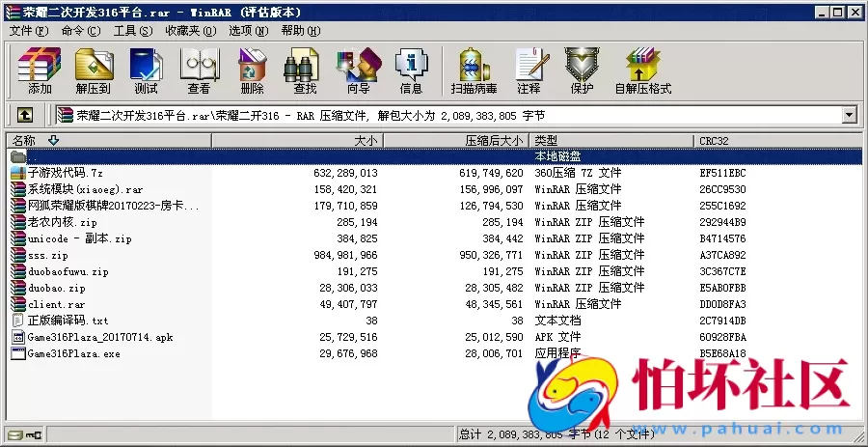Sort by Name (名称) column header
The height and width of the screenshot is (447, 868).
click(109, 141)
